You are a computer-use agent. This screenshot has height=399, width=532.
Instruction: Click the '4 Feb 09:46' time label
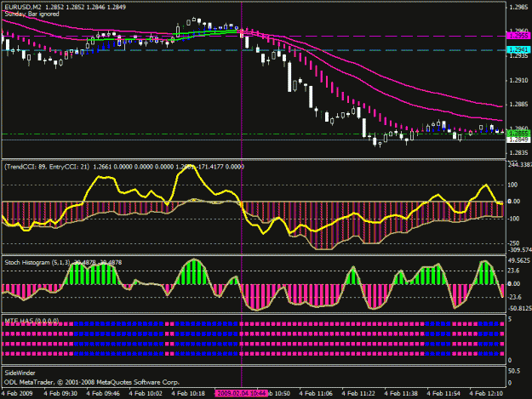click(103, 393)
